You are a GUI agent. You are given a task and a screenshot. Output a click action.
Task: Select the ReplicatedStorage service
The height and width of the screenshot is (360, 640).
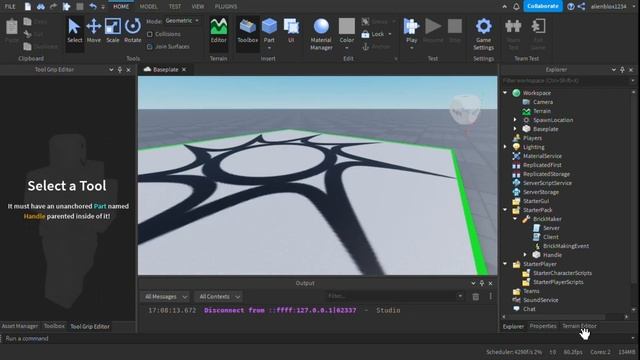pyautogui.click(x=546, y=174)
